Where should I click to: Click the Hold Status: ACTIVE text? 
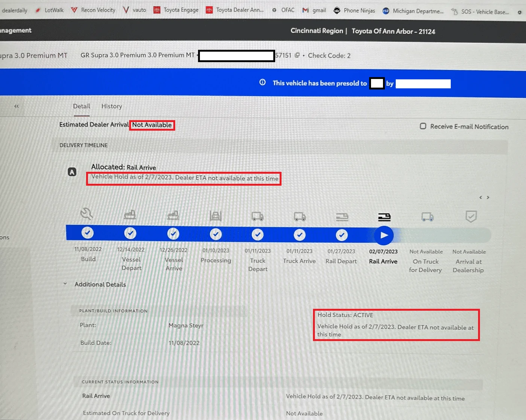(x=345, y=315)
